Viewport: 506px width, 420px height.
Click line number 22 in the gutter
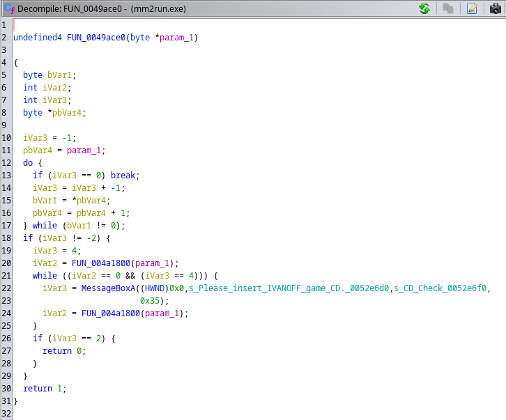[x=6, y=288]
